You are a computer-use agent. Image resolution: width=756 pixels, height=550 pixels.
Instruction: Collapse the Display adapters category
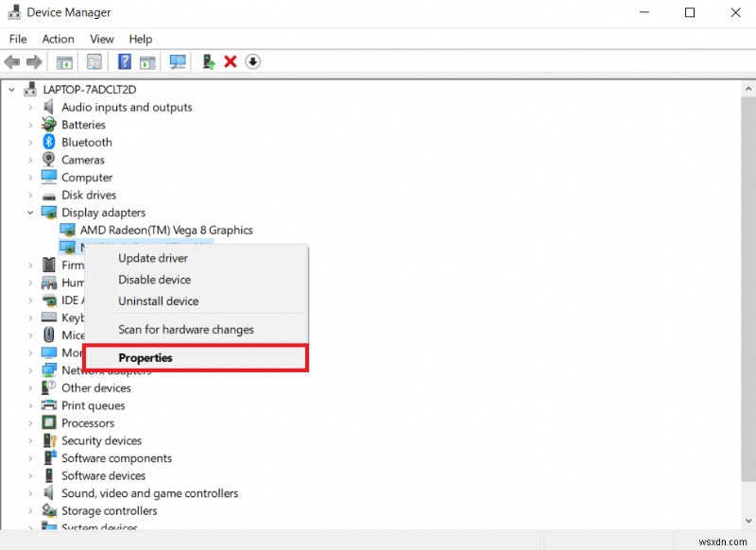click(x=29, y=213)
